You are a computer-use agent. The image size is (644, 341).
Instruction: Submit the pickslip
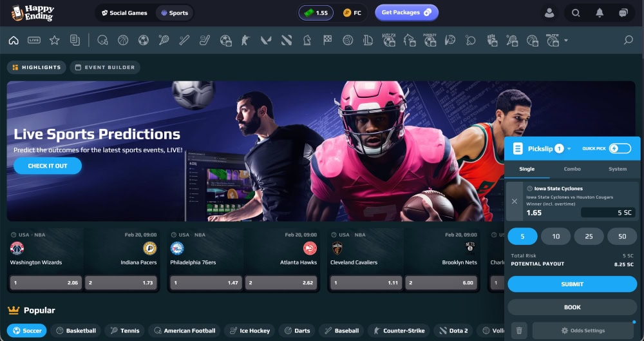572,284
